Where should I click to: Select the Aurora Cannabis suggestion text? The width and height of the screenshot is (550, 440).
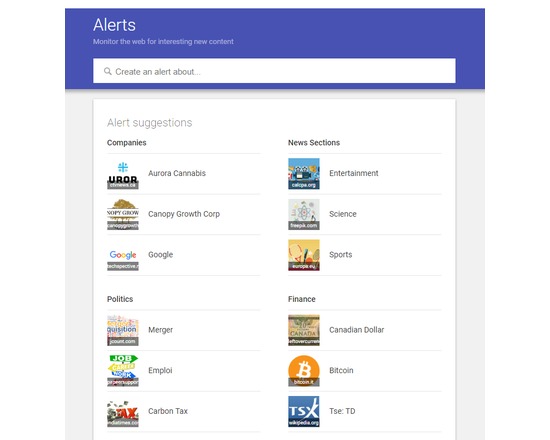(177, 173)
